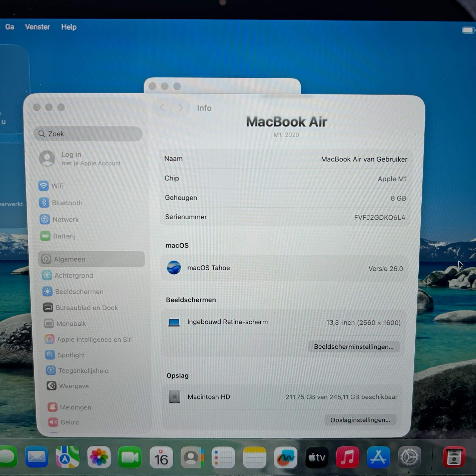
Task: Open Maps from the Dock
Action: (x=68, y=457)
